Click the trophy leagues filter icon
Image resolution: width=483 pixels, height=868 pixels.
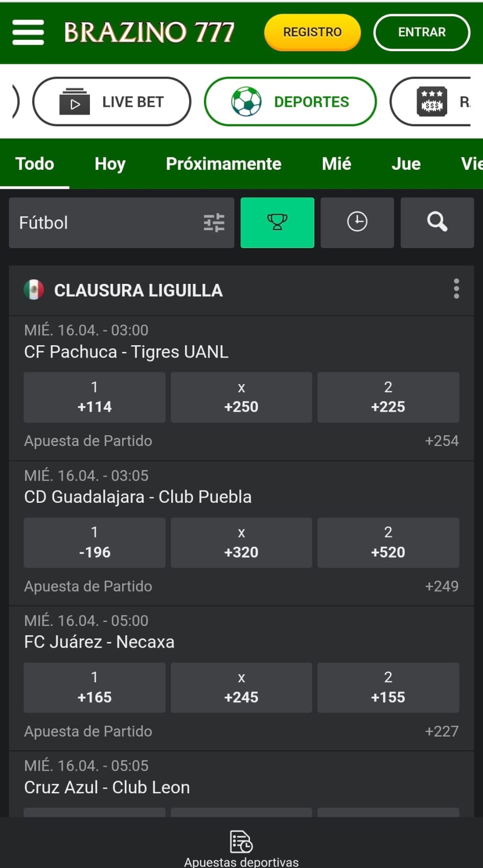click(278, 222)
